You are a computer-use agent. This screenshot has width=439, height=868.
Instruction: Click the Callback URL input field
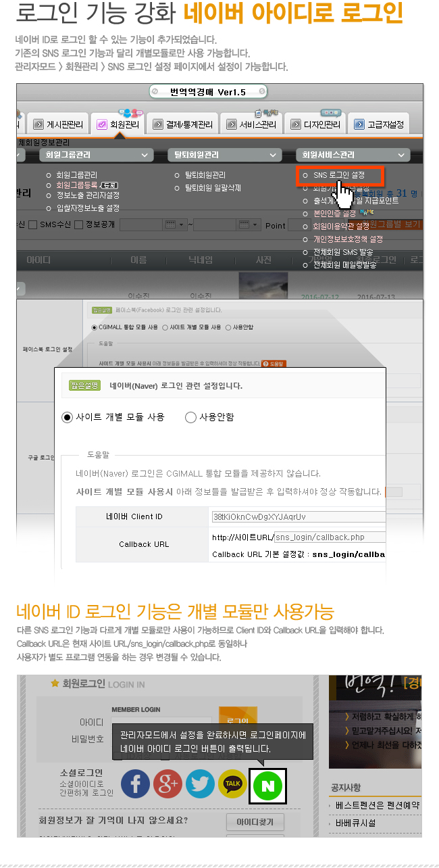pyautogui.click(x=330, y=537)
